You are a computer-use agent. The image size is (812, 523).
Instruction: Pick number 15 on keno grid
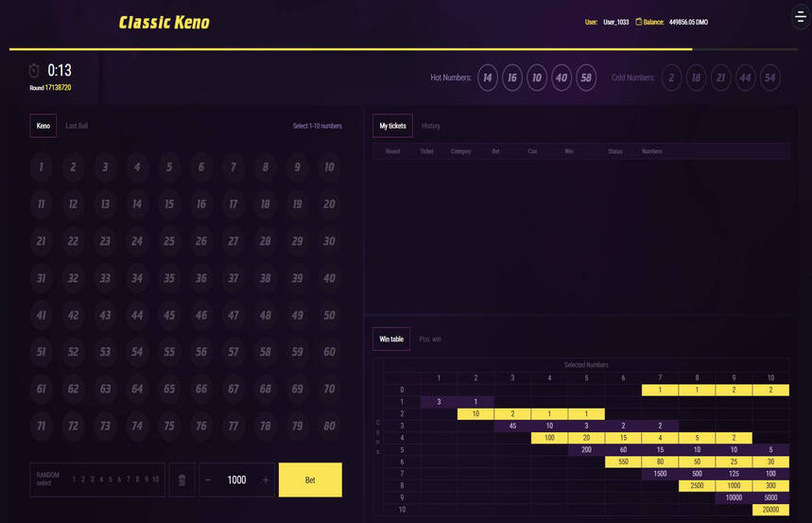pyautogui.click(x=169, y=204)
